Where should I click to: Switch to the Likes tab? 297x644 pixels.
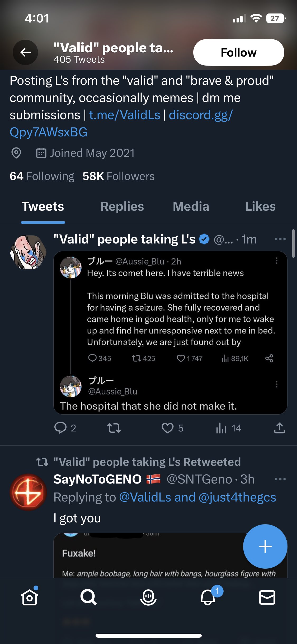260,206
